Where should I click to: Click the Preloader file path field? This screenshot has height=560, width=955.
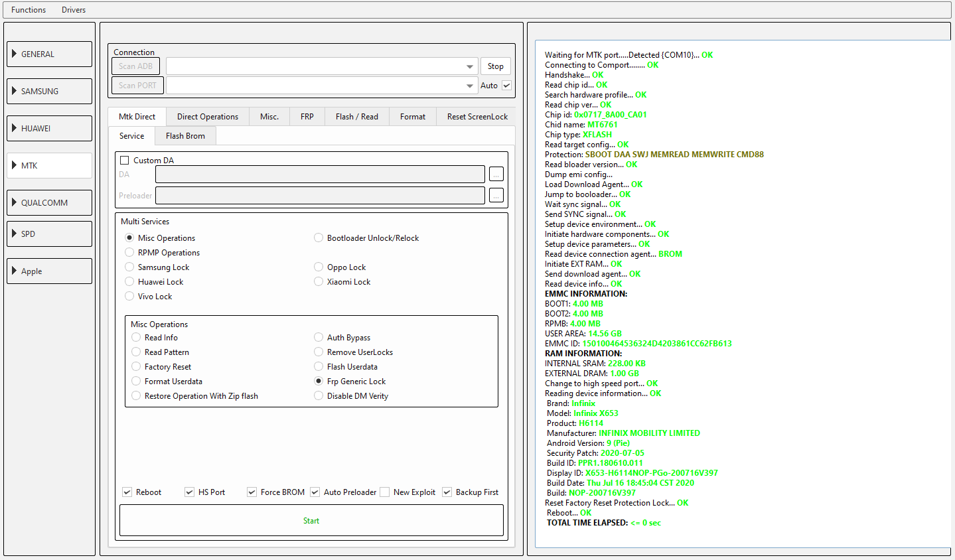[x=320, y=196]
